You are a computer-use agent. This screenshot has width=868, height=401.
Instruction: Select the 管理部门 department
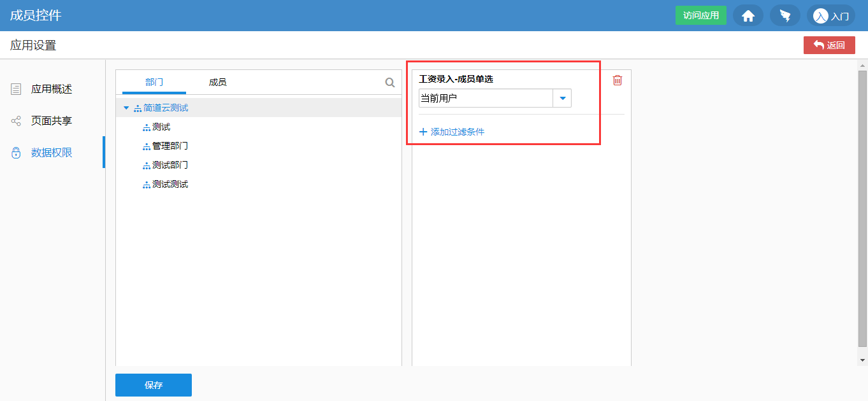click(170, 146)
